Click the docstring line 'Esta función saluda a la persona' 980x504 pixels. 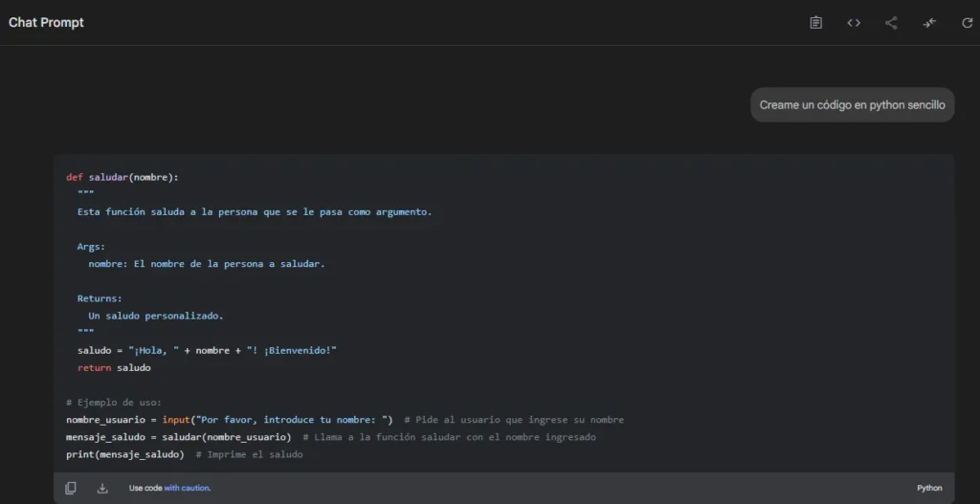coord(255,211)
